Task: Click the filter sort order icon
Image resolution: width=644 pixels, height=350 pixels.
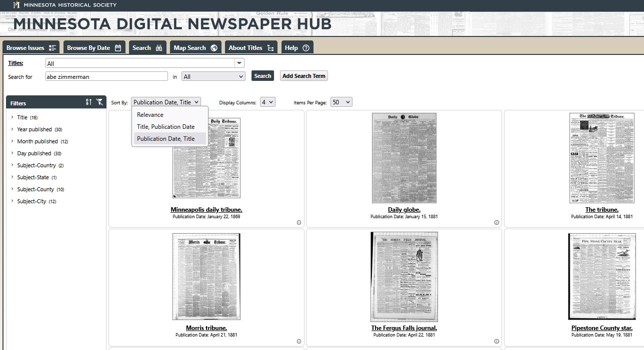Action: point(88,102)
